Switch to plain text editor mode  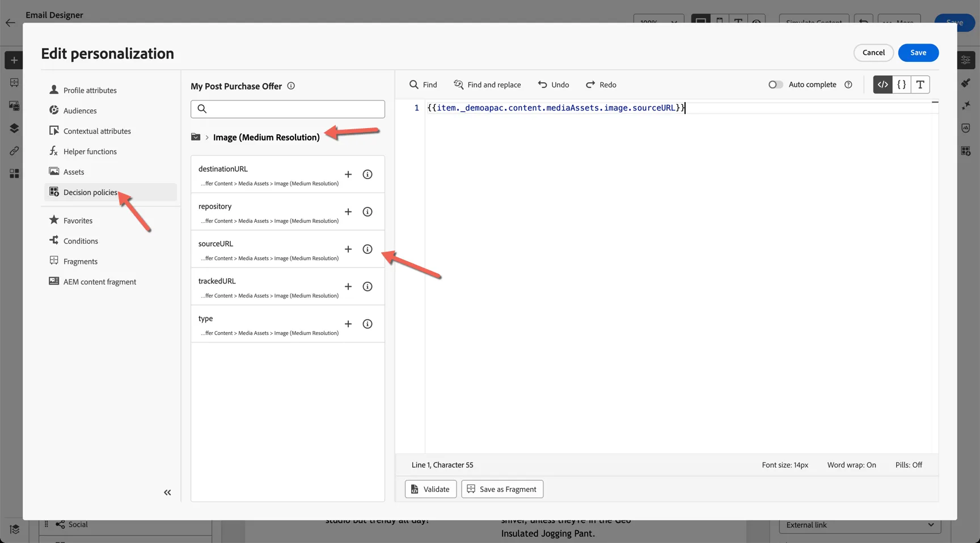tap(920, 84)
